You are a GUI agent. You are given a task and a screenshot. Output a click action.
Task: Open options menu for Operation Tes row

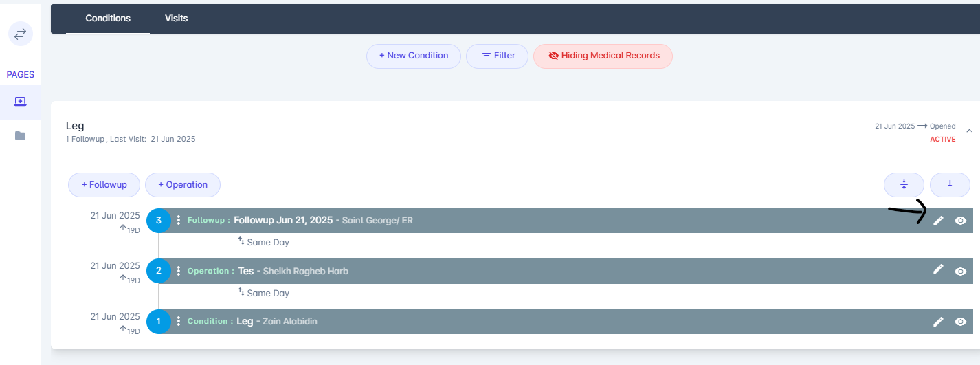[179, 271]
